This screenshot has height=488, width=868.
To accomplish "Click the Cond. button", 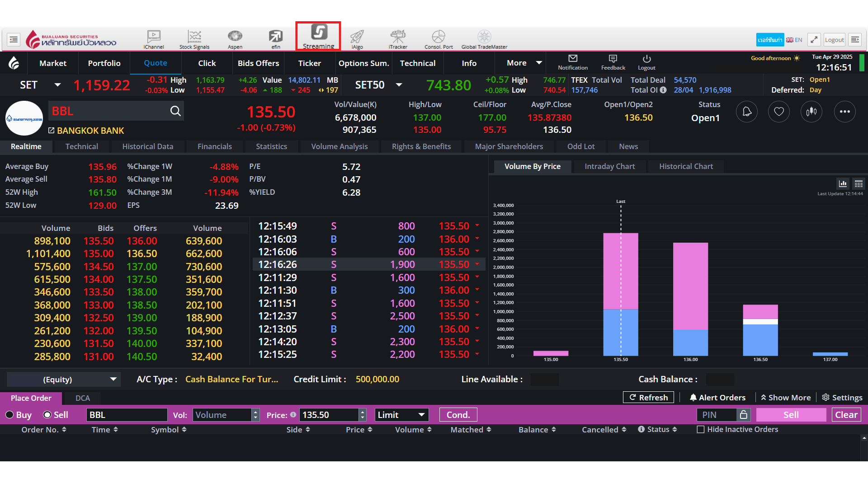I will point(458,415).
